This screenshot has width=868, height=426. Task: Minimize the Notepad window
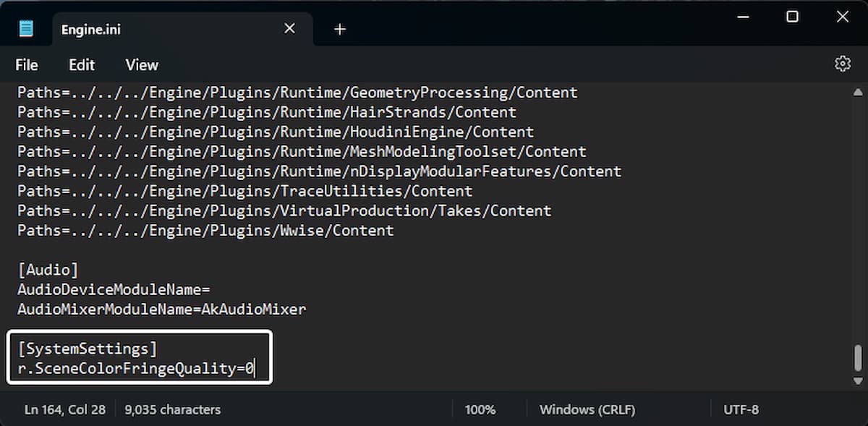click(x=743, y=17)
